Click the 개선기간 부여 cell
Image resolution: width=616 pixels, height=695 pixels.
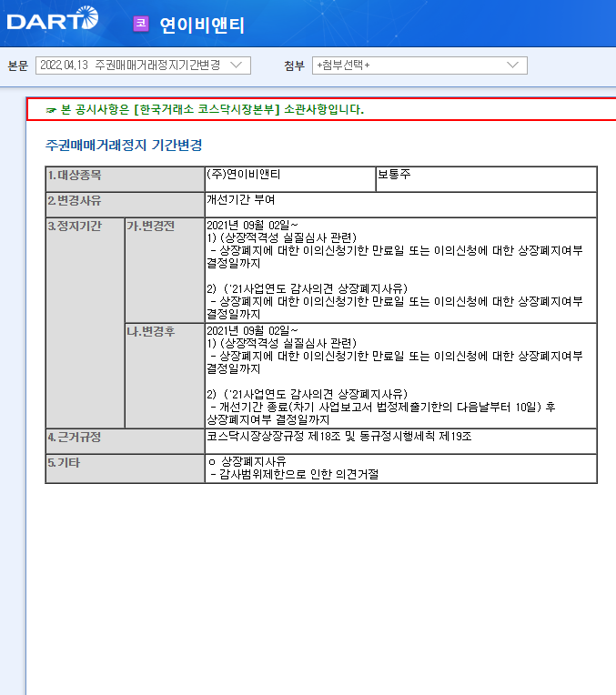[x=401, y=205]
